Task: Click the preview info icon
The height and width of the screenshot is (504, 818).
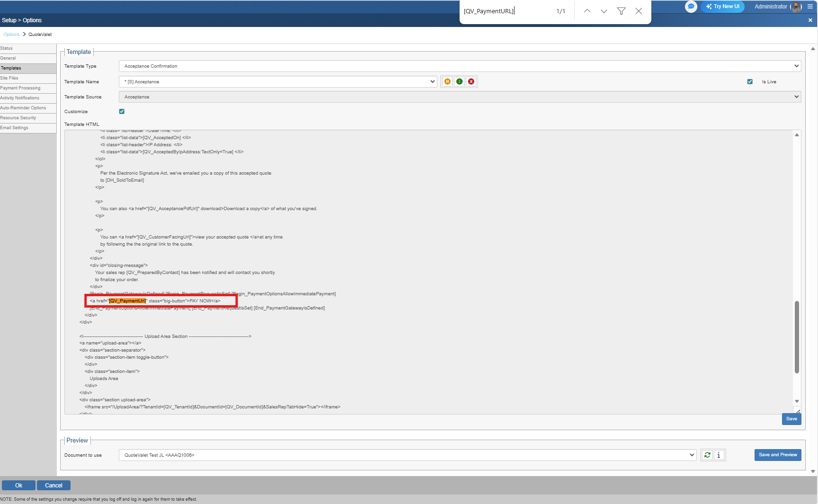Action: click(719, 455)
